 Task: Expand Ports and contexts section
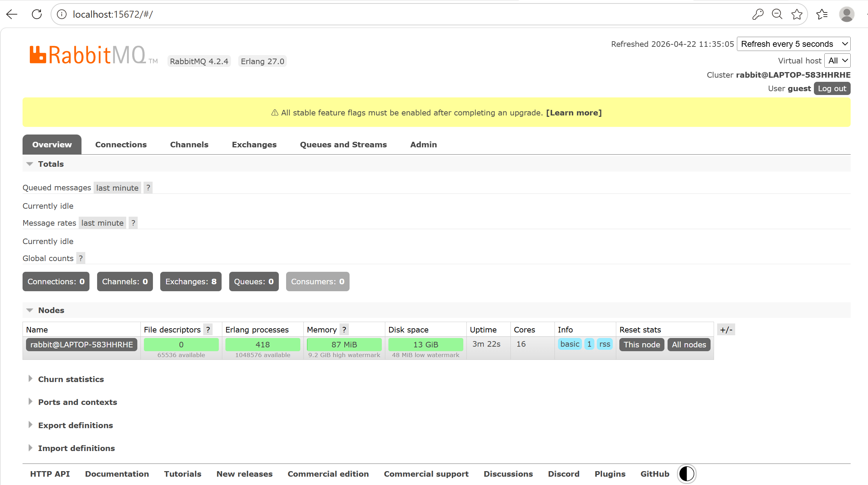click(x=72, y=402)
